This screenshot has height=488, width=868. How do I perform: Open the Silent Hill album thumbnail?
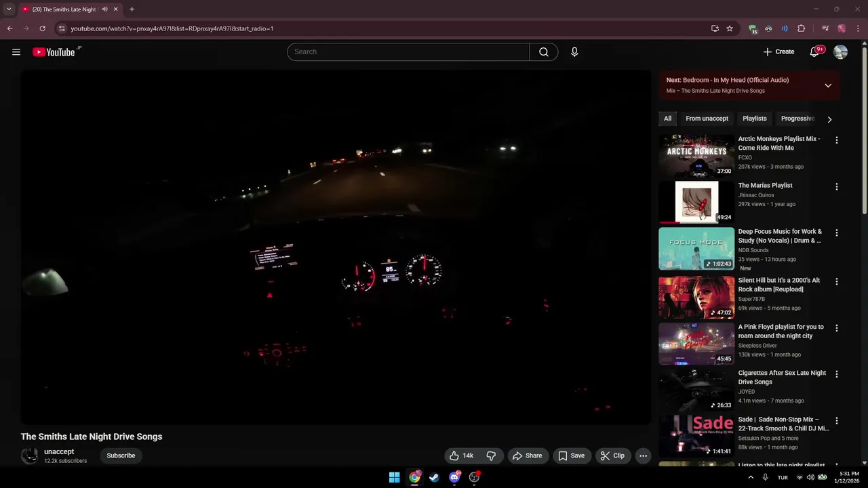[x=696, y=297]
